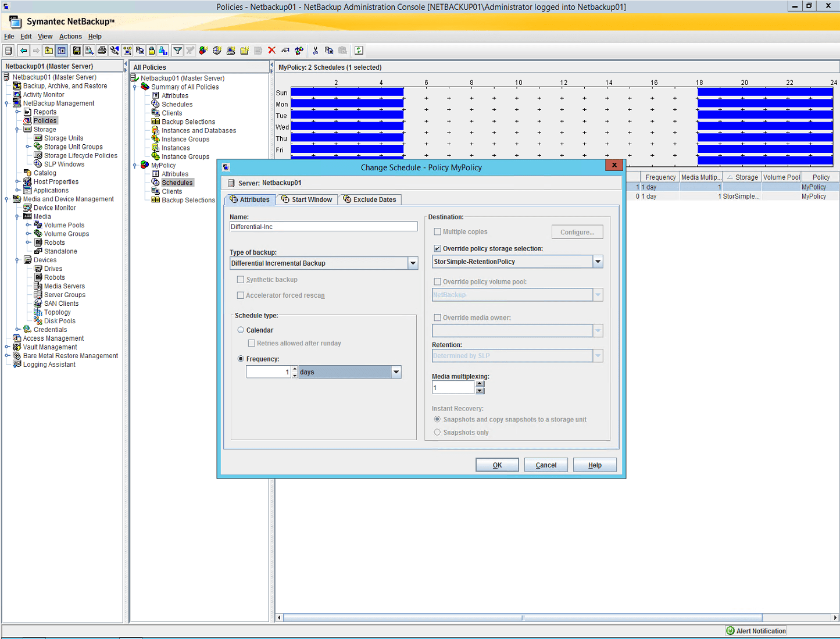Open the StorSimple-RetentionPolicy storage dropdown
The width and height of the screenshot is (840, 639).
point(598,262)
